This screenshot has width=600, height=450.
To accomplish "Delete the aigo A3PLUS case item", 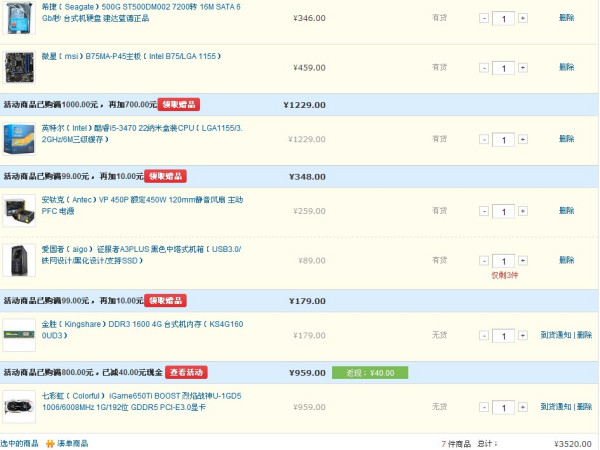I will 566,261.
